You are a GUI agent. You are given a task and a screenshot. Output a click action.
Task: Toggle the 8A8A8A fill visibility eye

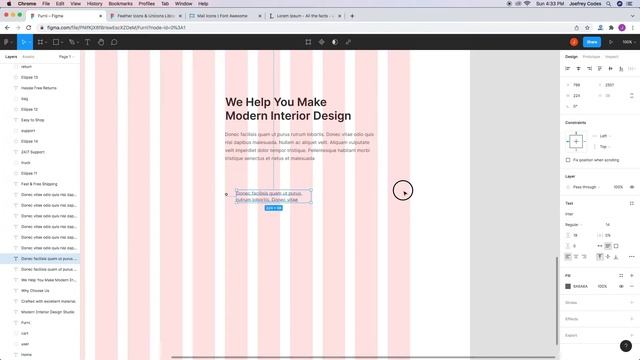(x=621, y=287)
